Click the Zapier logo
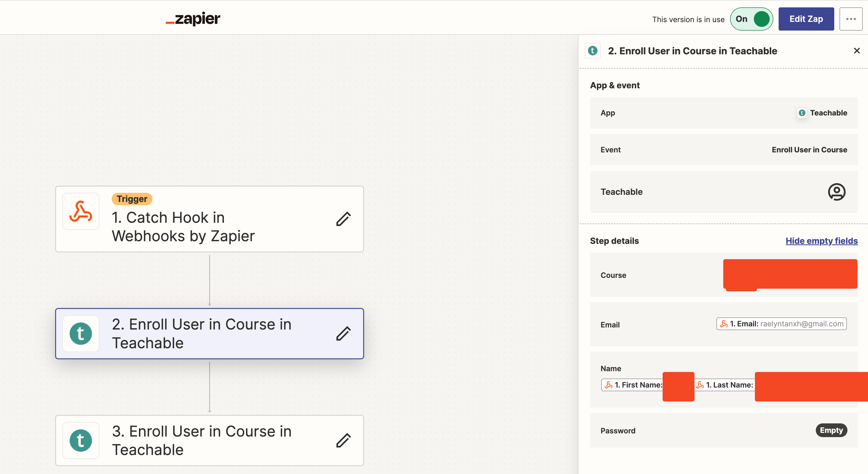 click(x=193, y=19)
